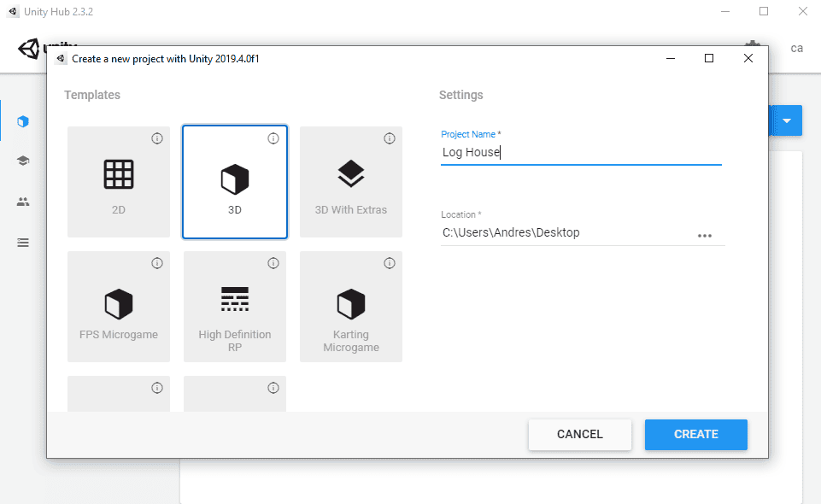This screenshot has width=821, height=504.
Task: Browse for a location using ellipsis button
Action: 706,235
